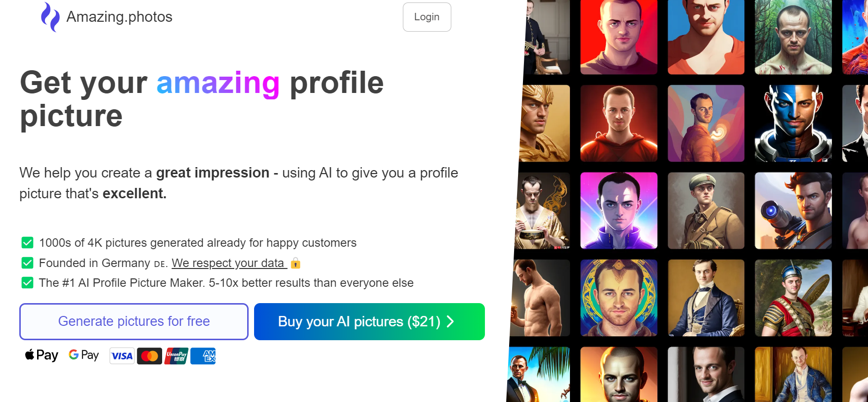Click the American Express icon
The image size is (868, 402).
(x=203, y=356)
